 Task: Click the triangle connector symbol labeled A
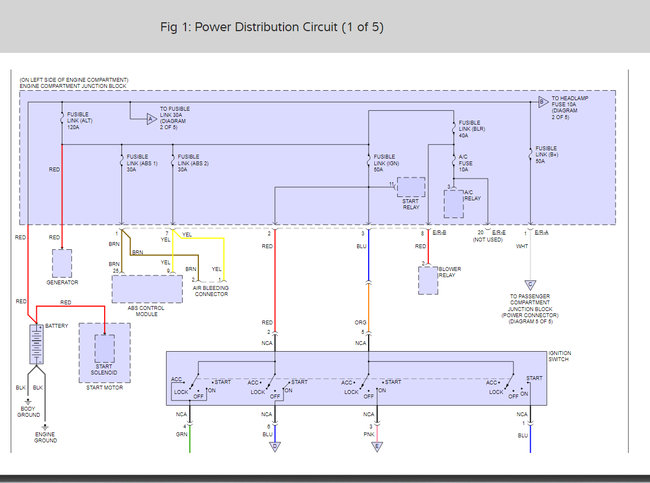(152, 119)
